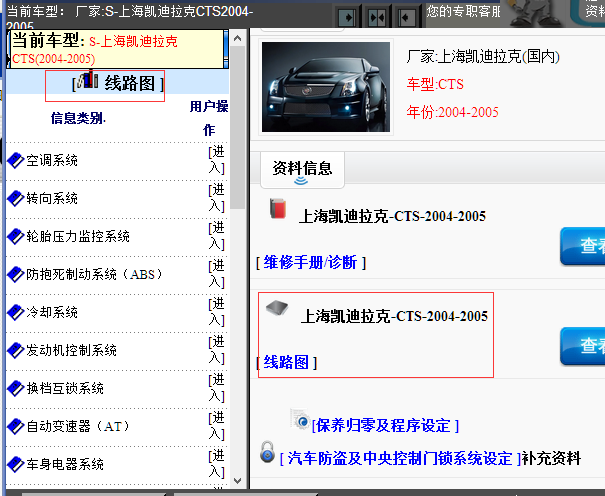Click the book icon beside 自动变速器（AT）
This screenshot has width=605, height=496.
(15, 426)
